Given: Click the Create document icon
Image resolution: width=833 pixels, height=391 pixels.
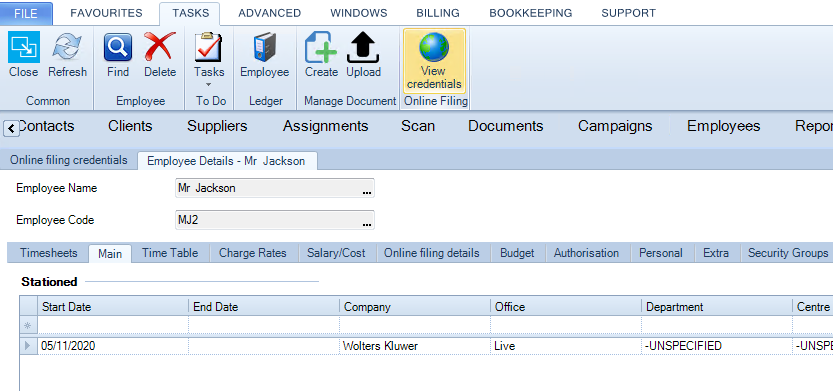Looking at the screenshot, I should point(321,47).
